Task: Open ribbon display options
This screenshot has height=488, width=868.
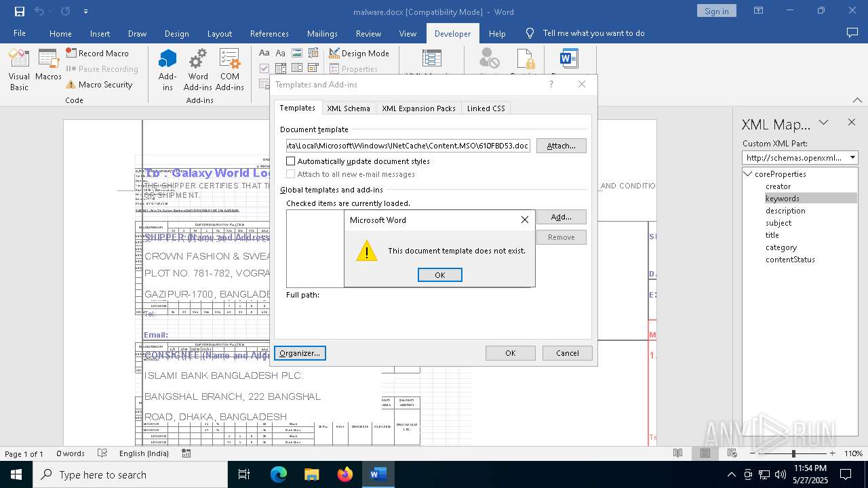Action: [759, 11]
